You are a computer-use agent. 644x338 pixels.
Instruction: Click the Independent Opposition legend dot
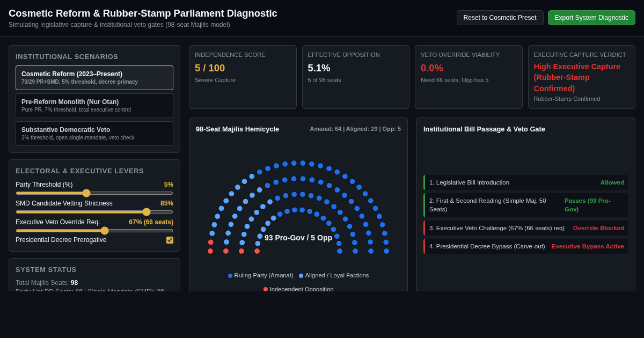tap(266, 289)
